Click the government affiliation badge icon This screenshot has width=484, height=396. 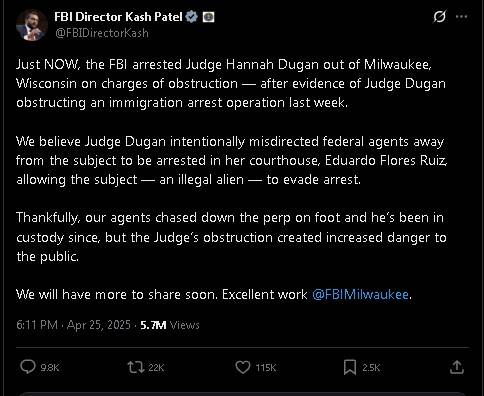[x=209, y=17]
